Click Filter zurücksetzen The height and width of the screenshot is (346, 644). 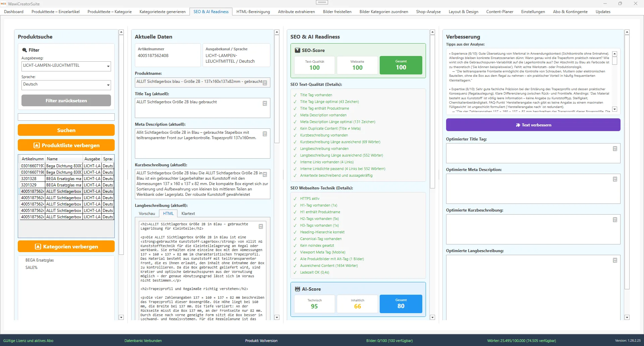pos(66,100)
